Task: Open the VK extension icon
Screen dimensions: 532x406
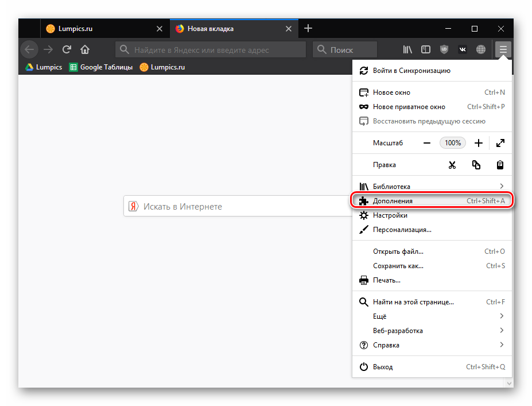Action: click(x=463, y=50)
